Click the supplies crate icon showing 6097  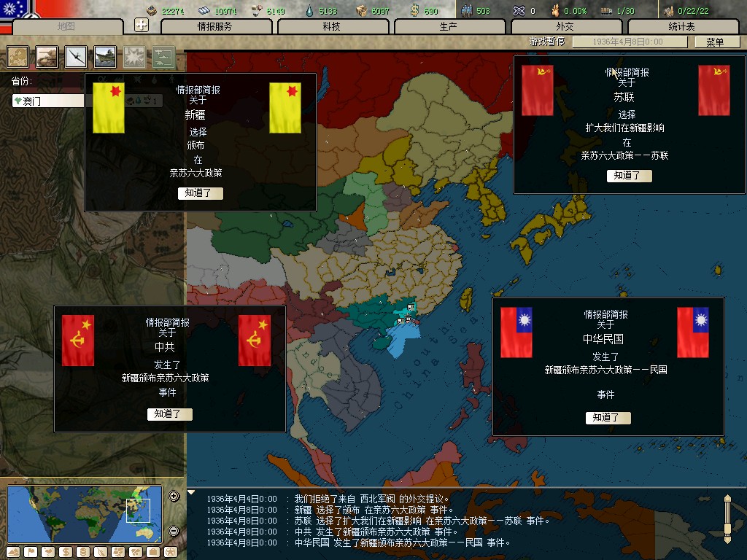point(362,10)
